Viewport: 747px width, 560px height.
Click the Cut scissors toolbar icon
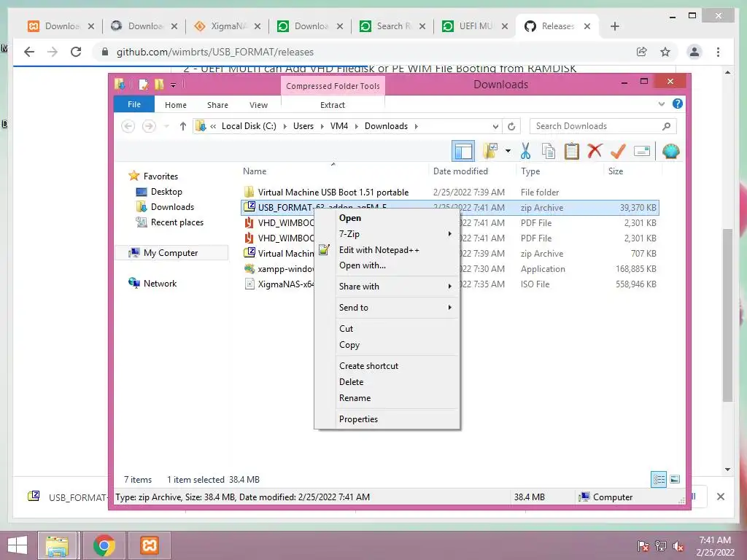pyautogui.click(x=525, y=152)
